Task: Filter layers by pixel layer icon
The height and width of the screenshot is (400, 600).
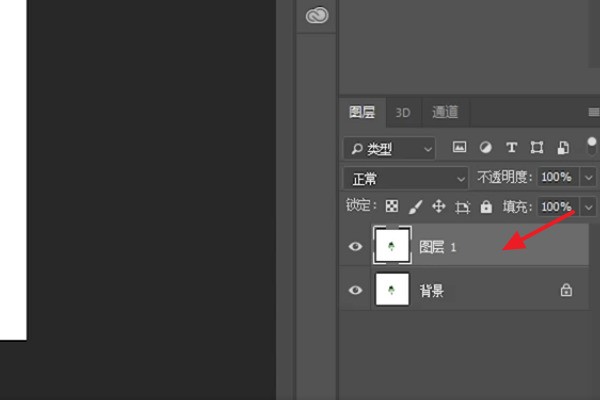Action: point(460,147)
